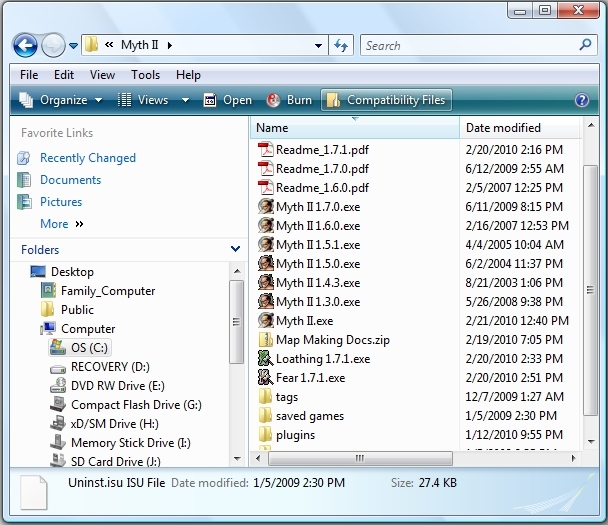
Task: Open the Pictures favorite link
Action: [61, 202]
